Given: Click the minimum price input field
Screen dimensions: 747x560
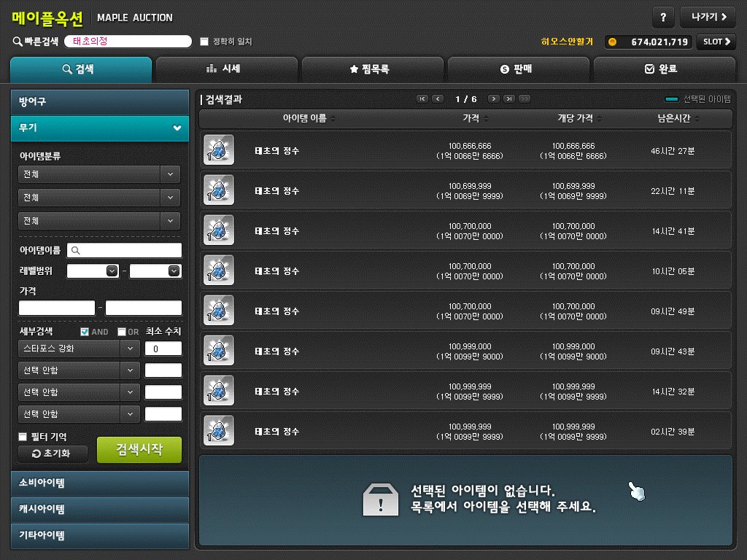Looking at the screenshot, I should tap(57, 308).
